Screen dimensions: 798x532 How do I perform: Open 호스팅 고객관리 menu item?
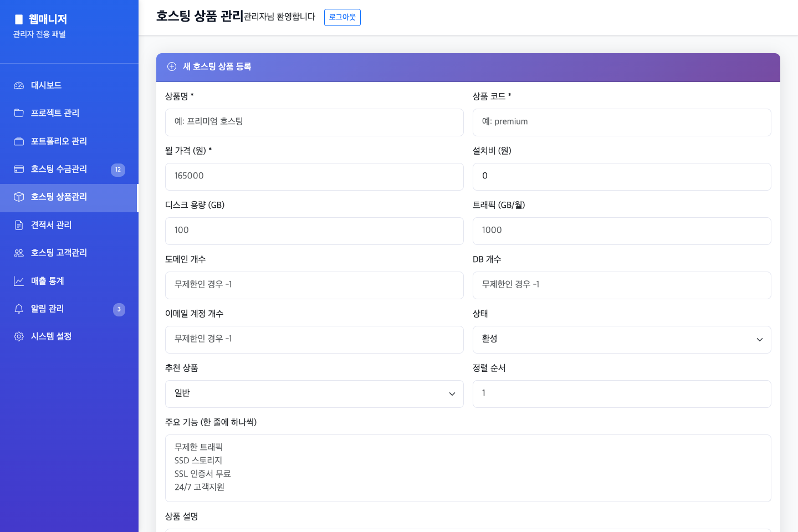click(x=69, y=253)
